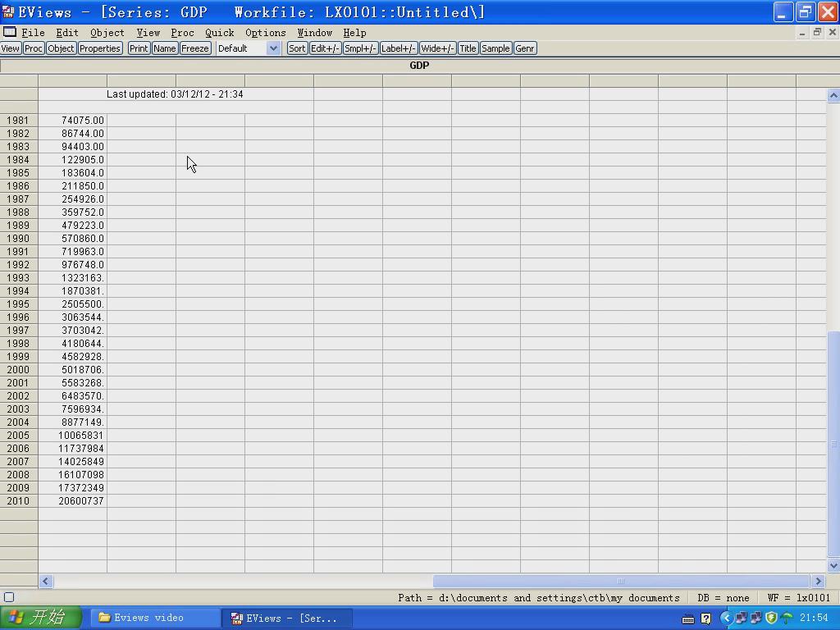Image resolution: width=840 pixels, height=630 pixels.
Task: Close the inner GDP series window
Action: [833, 32]
